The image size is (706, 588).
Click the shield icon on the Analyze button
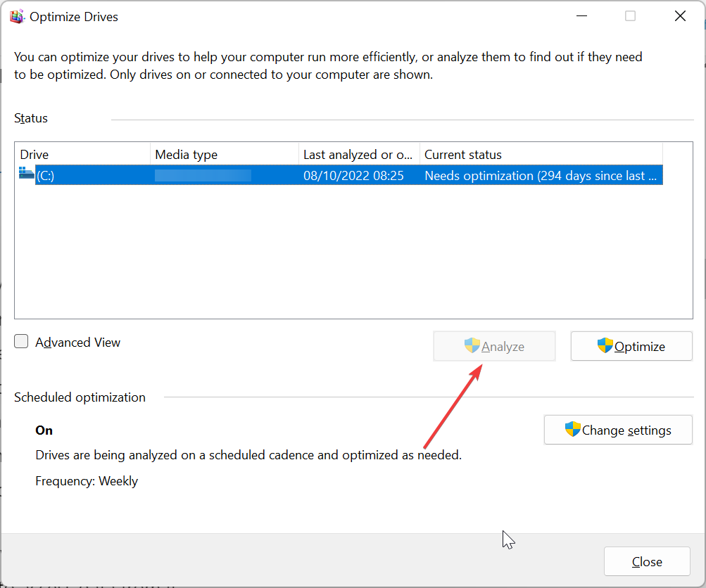[472, 345]
